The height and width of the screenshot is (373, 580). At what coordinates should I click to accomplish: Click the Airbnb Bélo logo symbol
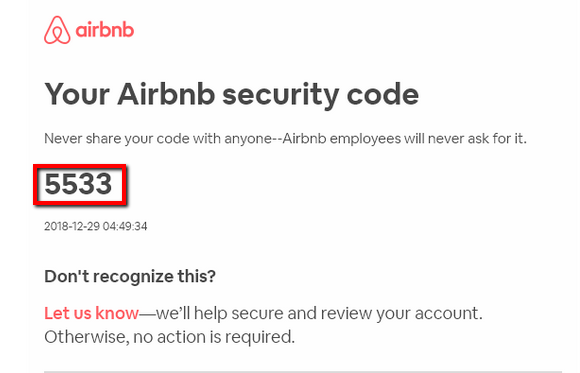pyautogui.click(x=57, y=30)
